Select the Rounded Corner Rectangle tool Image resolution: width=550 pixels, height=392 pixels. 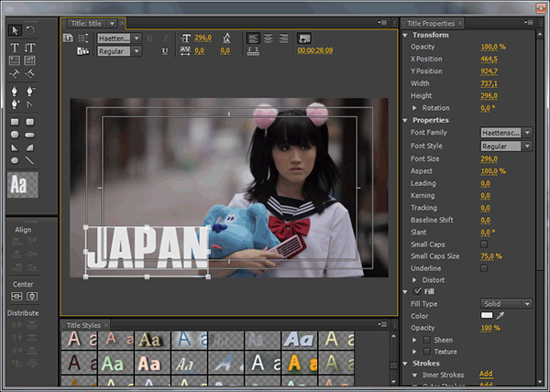pyautogui.click(x=30, y=122)
